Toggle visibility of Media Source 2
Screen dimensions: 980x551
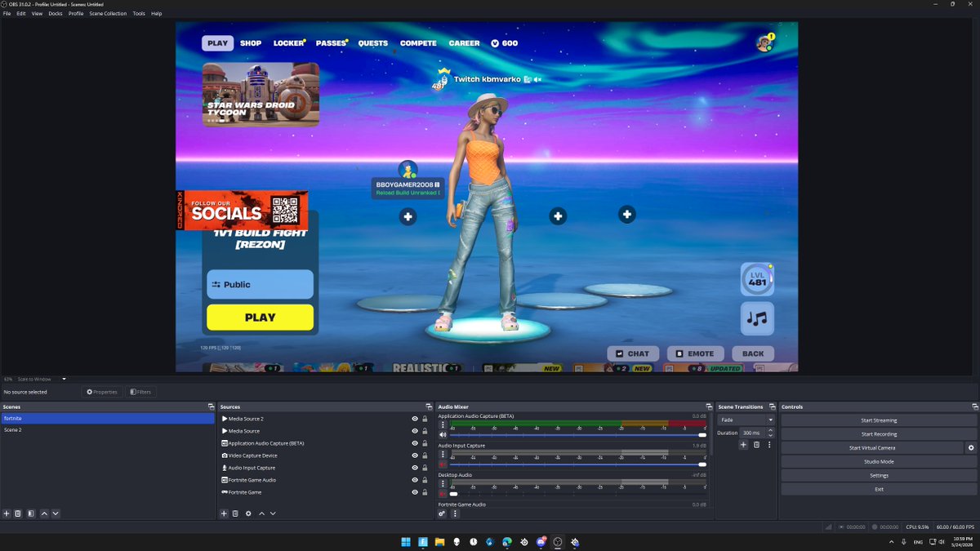(415, 419)
